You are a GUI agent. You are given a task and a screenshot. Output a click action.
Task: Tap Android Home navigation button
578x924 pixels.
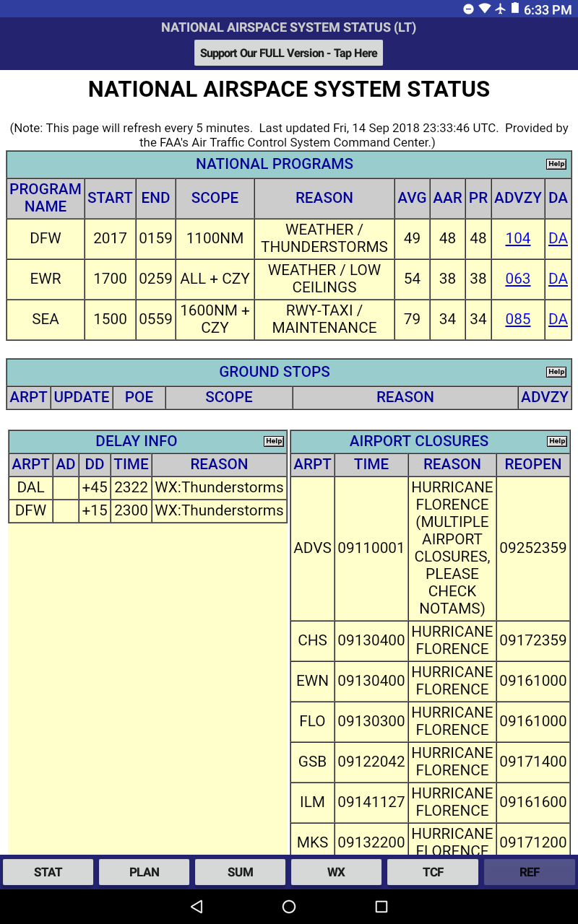[289, 907]
